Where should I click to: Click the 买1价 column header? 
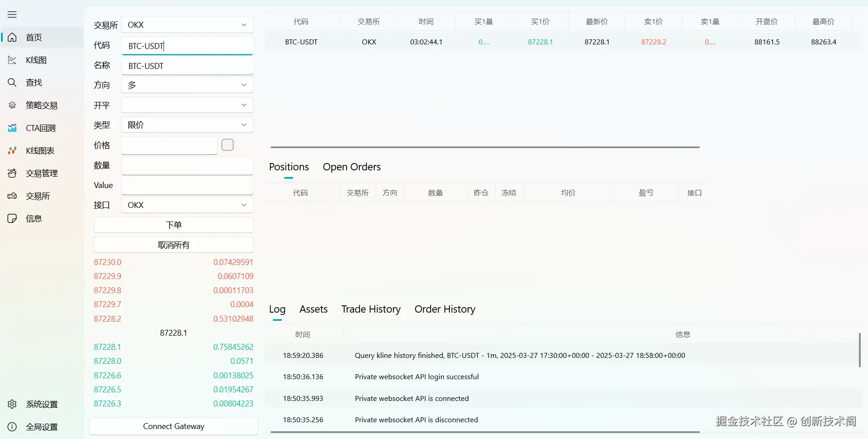(540, 22)
